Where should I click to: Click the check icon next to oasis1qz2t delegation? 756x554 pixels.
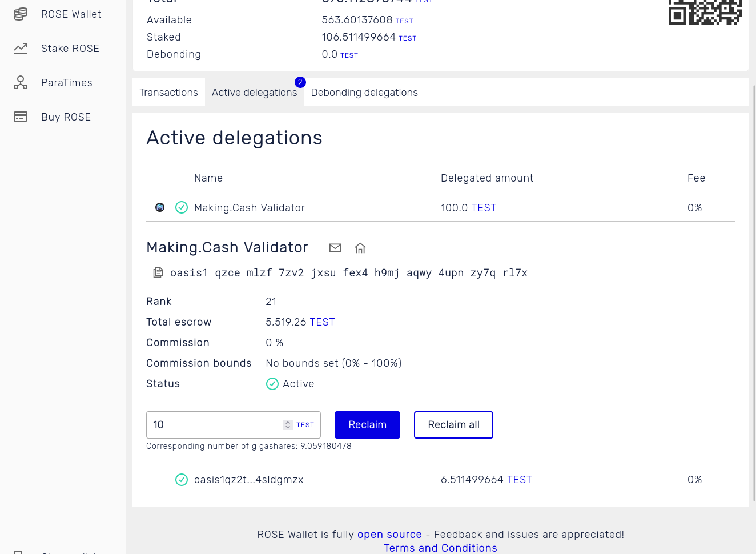[x=182, y=480]
